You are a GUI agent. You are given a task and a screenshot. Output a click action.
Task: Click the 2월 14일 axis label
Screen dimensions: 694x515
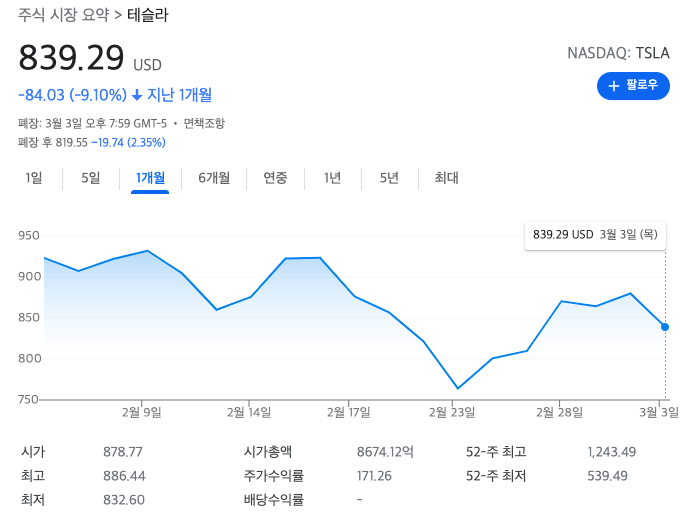pyautogui.click(x=249, y=412)
